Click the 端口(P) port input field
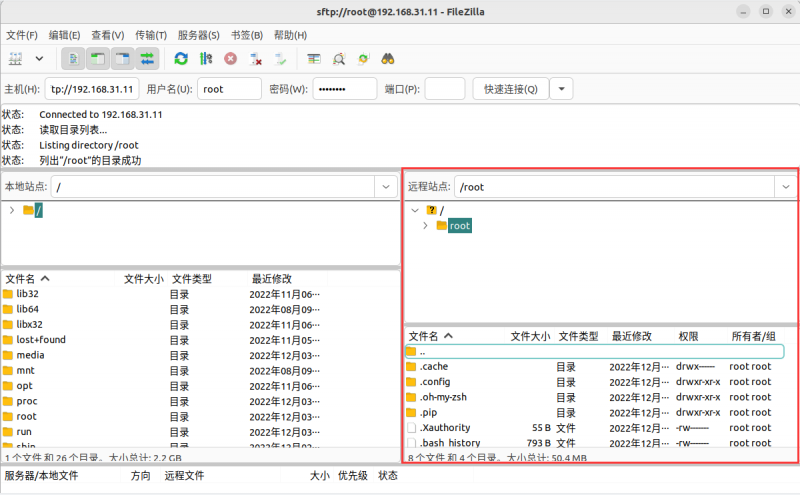 click(x=445, y=89)
